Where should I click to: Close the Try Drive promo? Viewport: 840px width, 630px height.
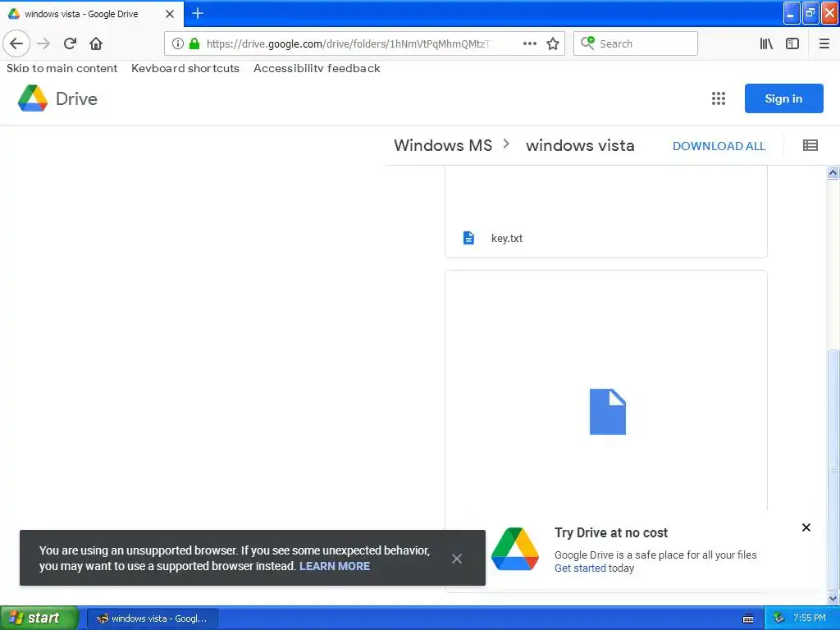pos(806,527)
